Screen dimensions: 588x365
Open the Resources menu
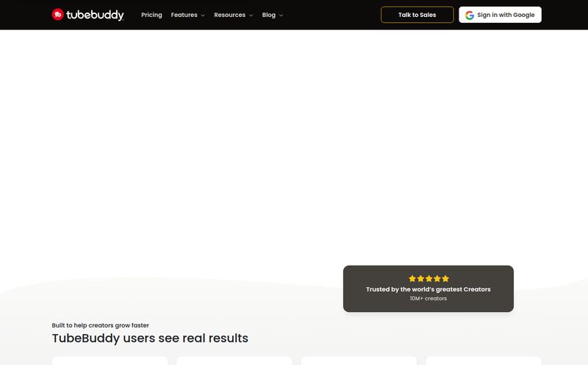tap(229, 15)
